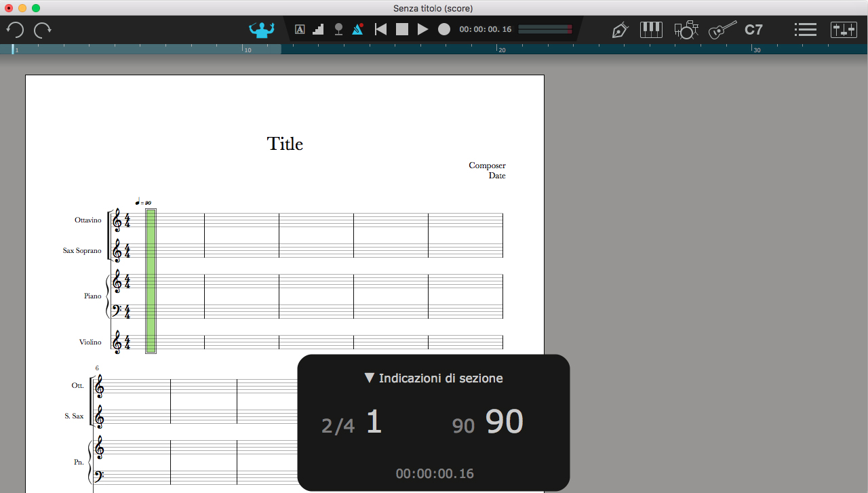This screenshot has height=493, width=868.
Task: Open the drum kit input
Action: tap(686, 30)
